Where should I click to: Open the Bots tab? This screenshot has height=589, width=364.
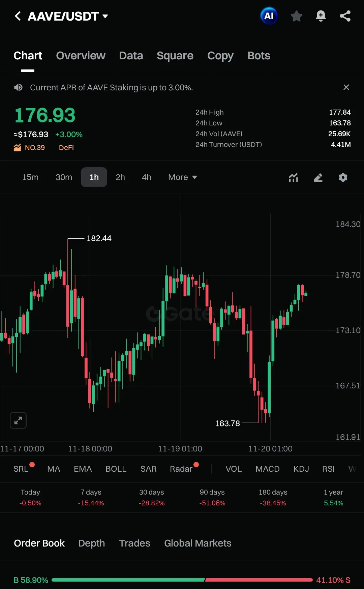[259, 56]
